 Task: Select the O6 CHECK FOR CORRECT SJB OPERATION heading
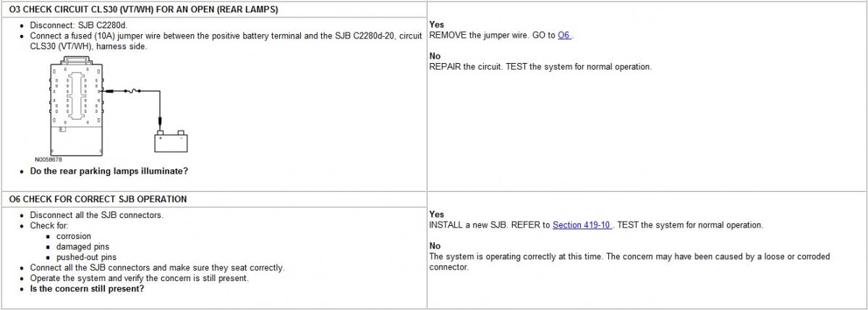pos(98,199)
